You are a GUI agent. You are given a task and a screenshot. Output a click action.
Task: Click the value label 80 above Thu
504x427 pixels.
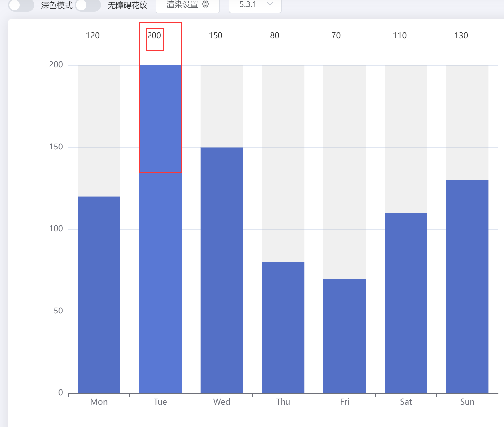[x=275, y=36]
